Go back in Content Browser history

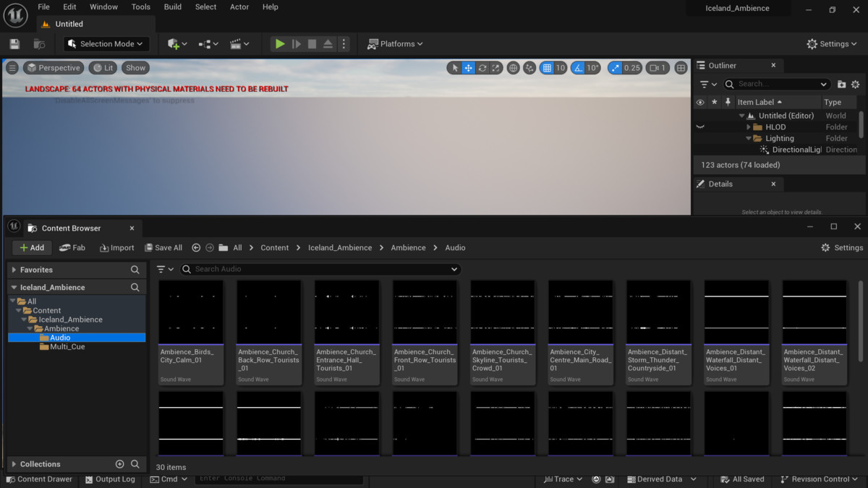pos(196,248)
